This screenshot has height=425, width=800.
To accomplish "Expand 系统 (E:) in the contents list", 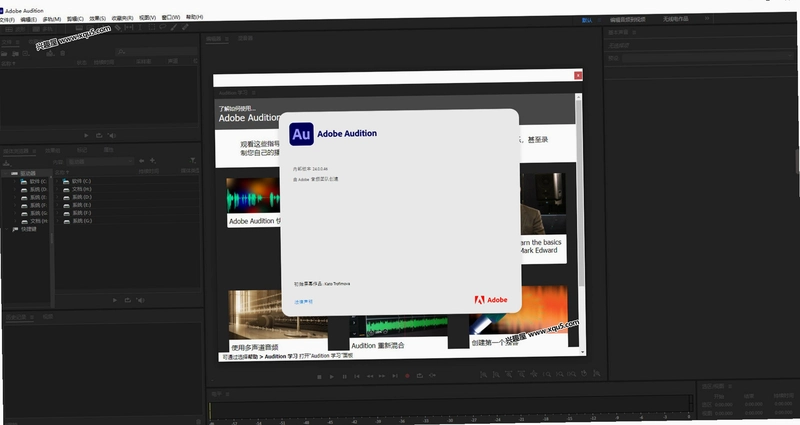I will (58, 205).
